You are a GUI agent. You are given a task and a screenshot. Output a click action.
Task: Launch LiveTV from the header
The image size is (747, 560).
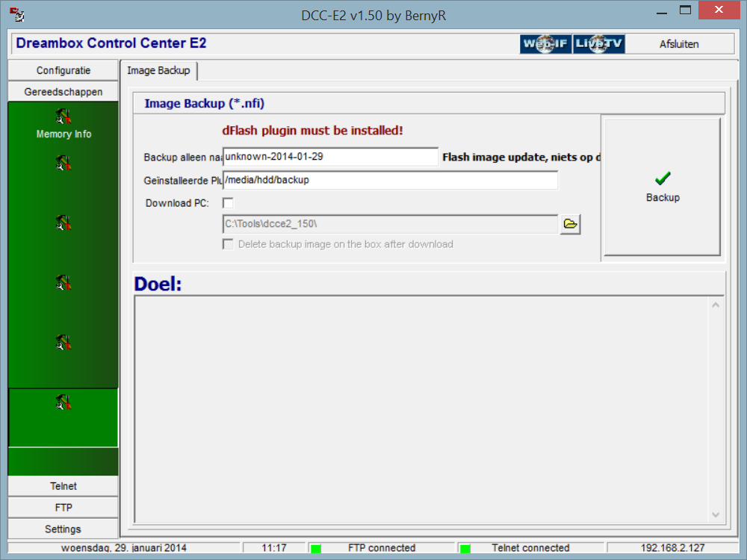click(x=599, y=44)
